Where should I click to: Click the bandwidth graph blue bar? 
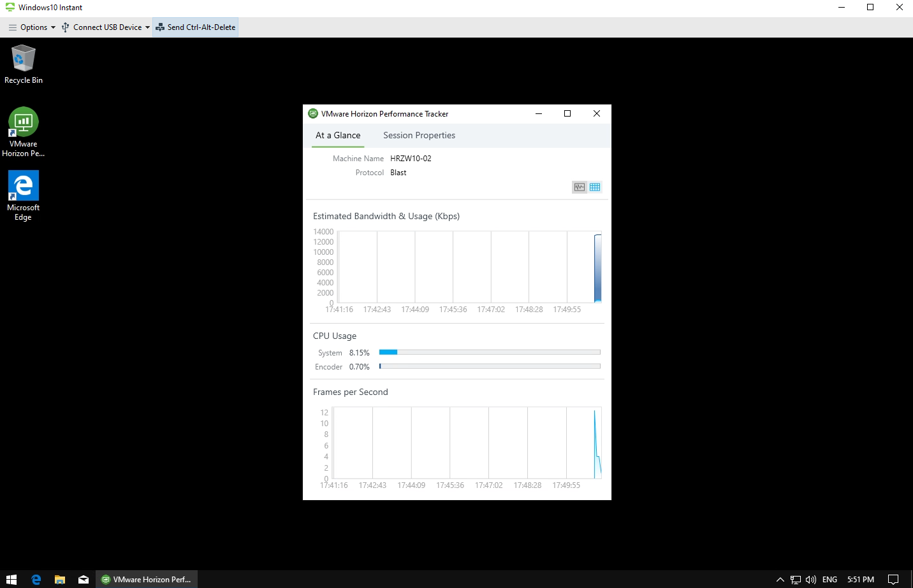(x=598, y=268)
